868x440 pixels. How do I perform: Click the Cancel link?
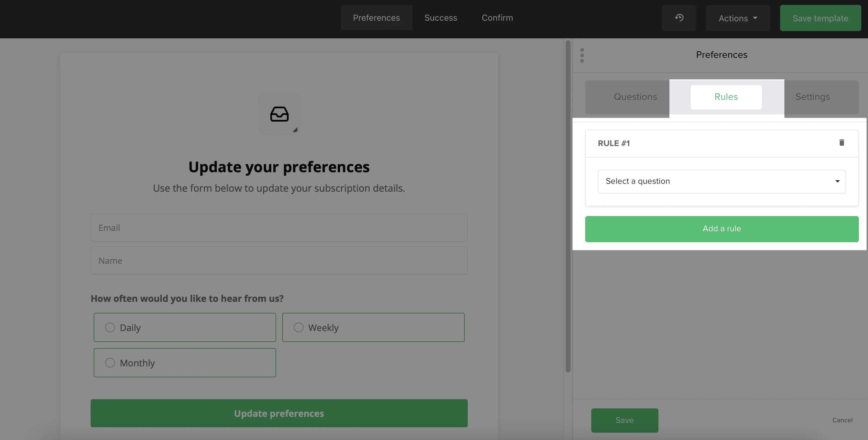tap(842, 420)
